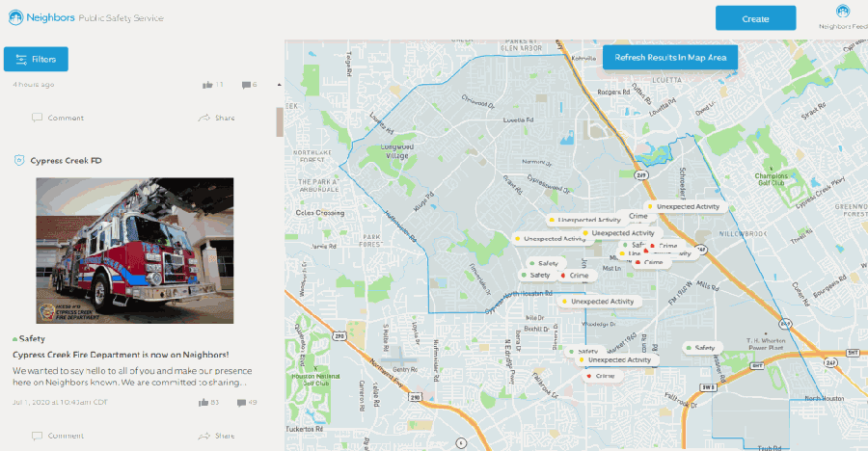868x451 pixels.
Task: Select Unexpected Activity marker near Schroeder Rd
Action: [x=685, y=206]
